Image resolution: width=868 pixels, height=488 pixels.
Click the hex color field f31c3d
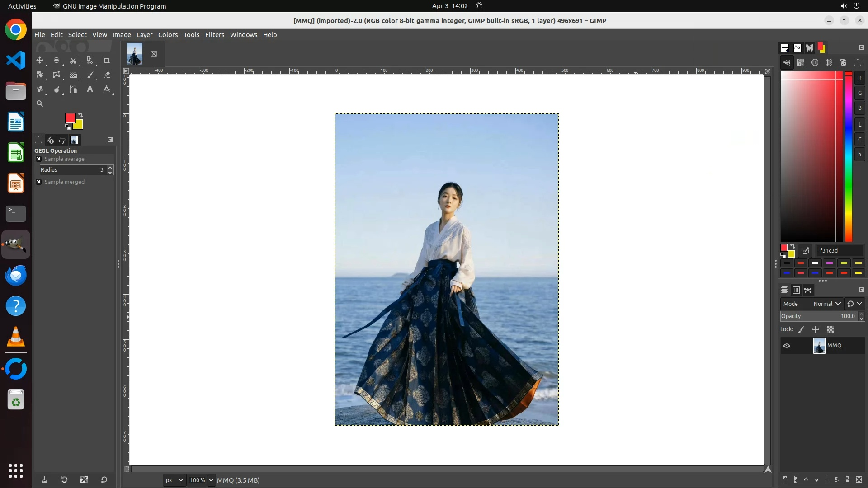click(x=839, y=251)
